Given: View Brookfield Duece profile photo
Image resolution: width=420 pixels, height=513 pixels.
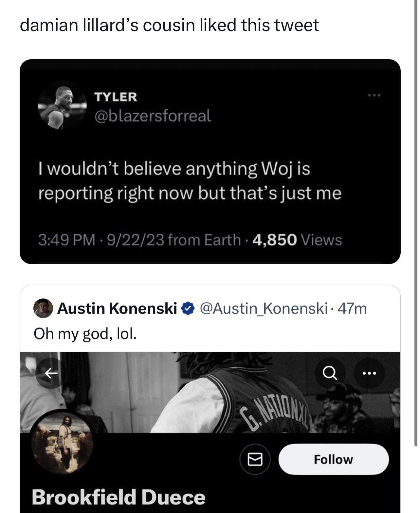Looking at the screenshot, I should 62,443.
